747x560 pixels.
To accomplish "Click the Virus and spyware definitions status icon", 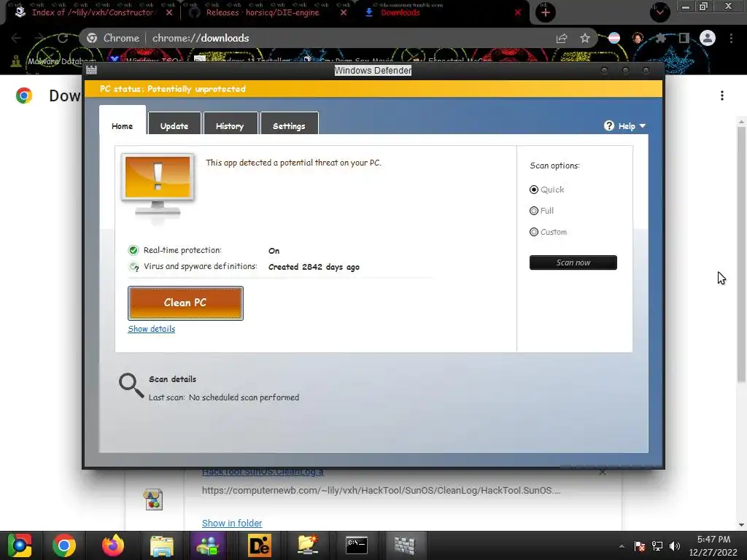I will (x=134, y=267).
